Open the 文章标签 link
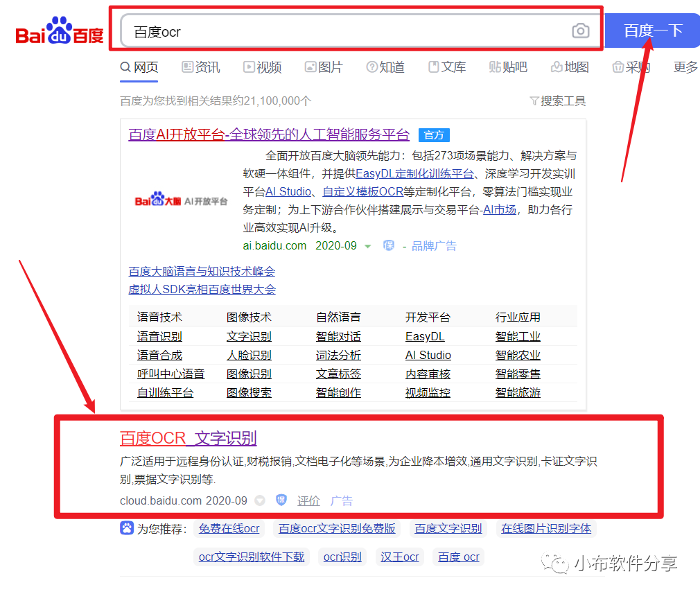The image size is (700, 594). (x=338, y=374)
